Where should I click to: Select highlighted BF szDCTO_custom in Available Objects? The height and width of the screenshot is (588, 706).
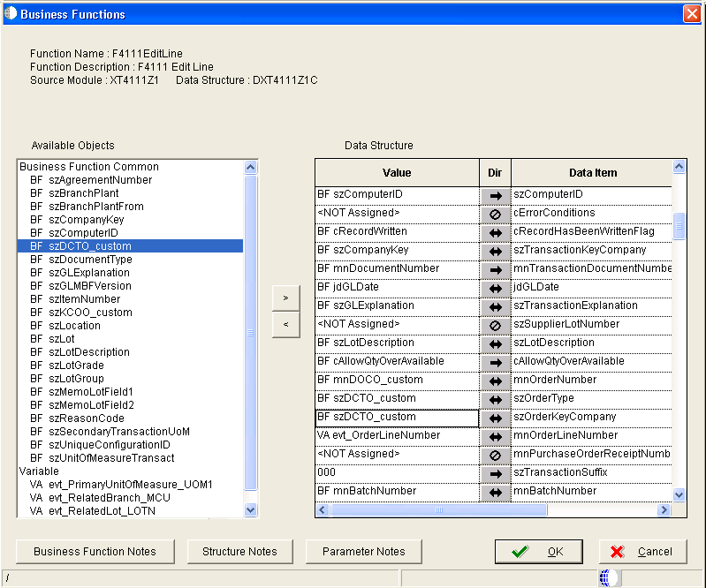130,246
